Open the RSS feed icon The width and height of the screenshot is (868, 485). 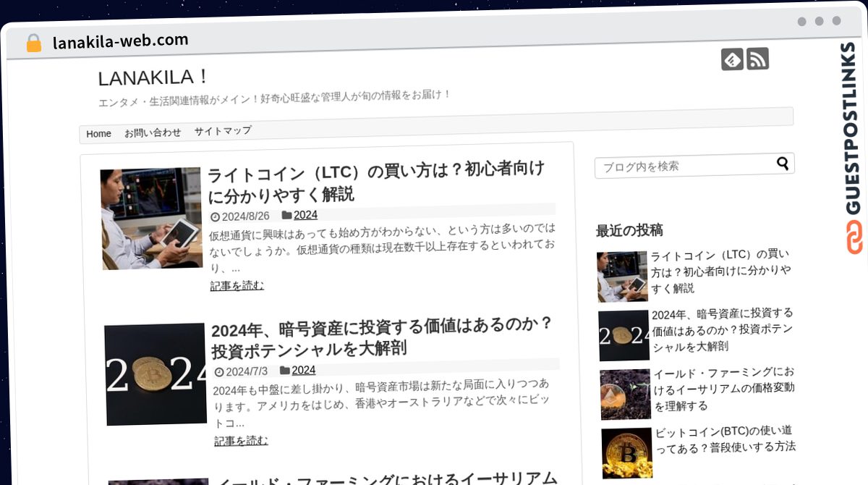pos(757,59)
